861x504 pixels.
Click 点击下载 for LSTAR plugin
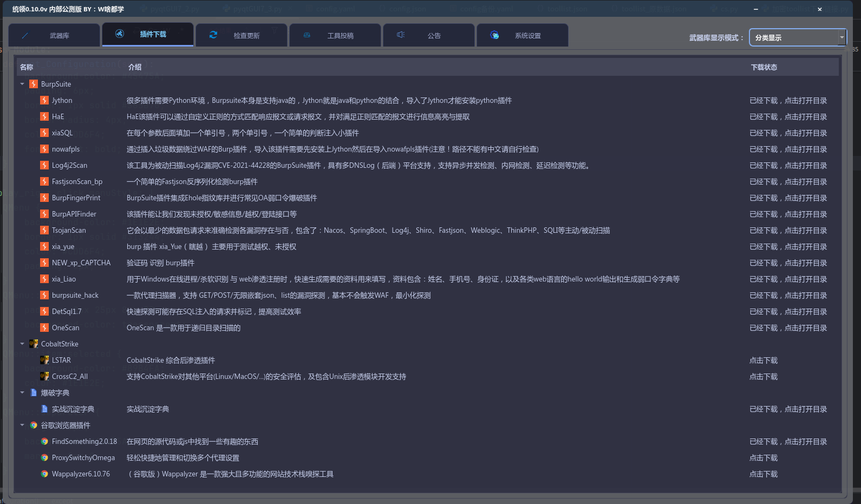[763, 361]
